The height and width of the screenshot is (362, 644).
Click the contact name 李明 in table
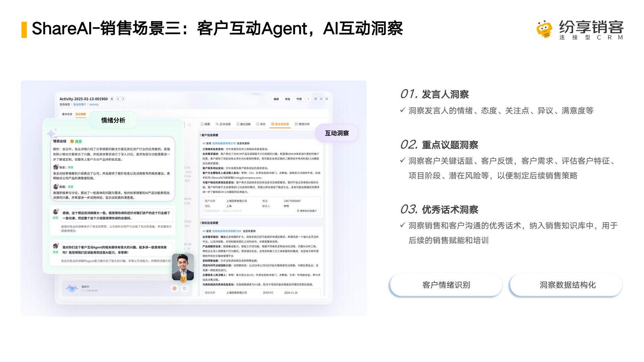[286, 206]
